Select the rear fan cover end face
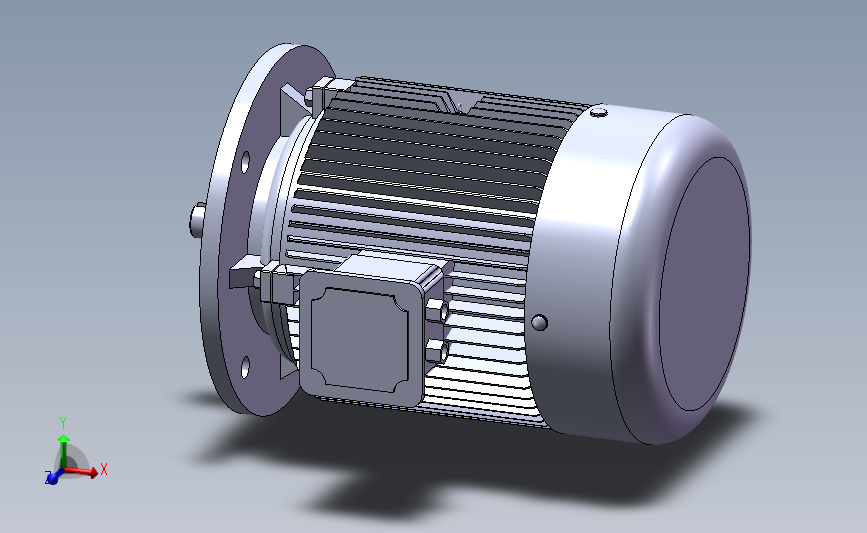The height and width of the screenshot is (533, 867). [x=705, y=284]
